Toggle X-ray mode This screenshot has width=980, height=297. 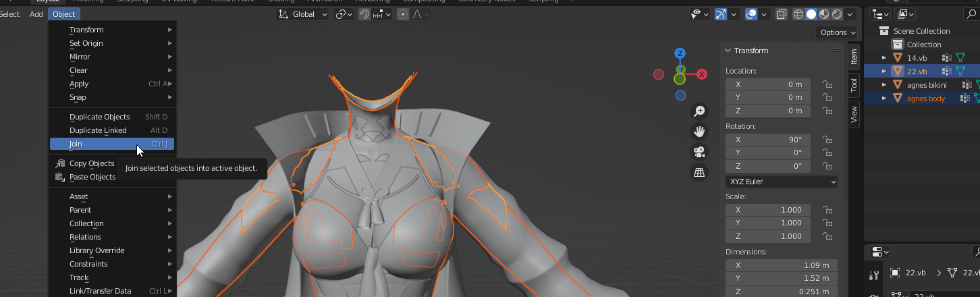click(782, 14)
